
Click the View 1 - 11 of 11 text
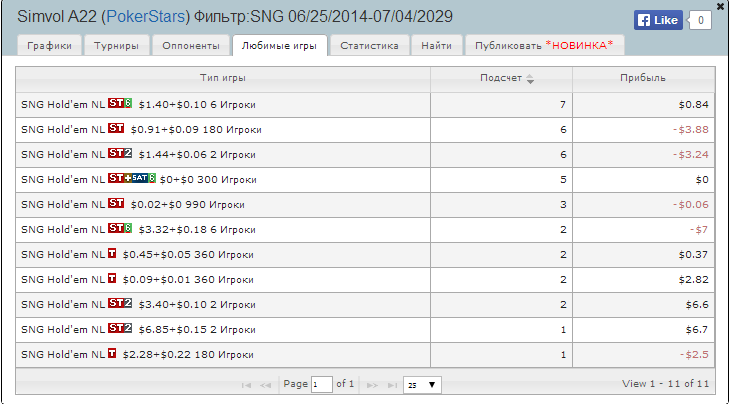(665, 384)
